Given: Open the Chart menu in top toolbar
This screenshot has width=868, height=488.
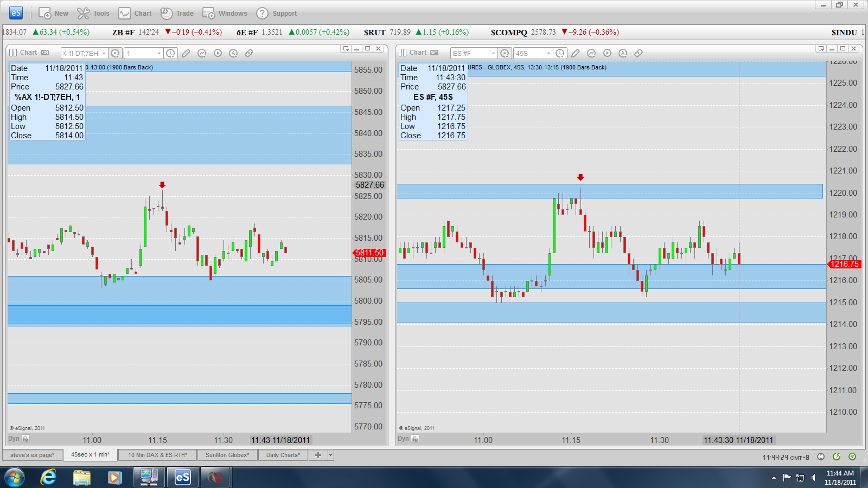Looking at the screenshot, I should click(x=136, y=14).
